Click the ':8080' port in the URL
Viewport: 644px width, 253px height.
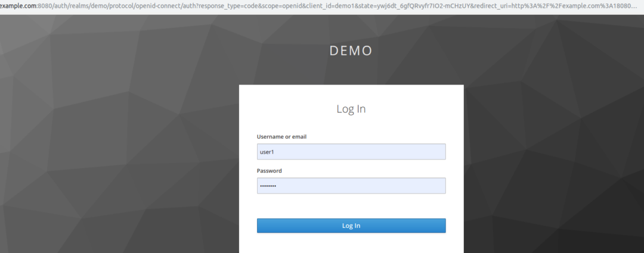point(46,6)
